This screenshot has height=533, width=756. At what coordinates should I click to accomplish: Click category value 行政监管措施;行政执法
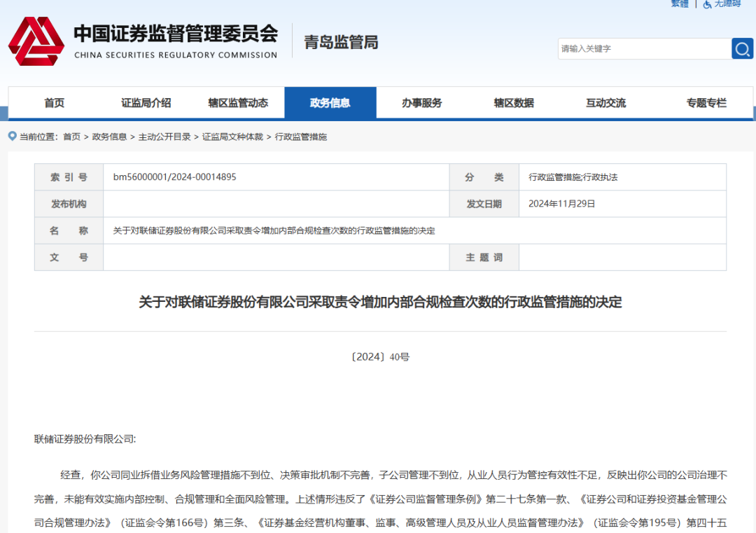pos(573,177)
